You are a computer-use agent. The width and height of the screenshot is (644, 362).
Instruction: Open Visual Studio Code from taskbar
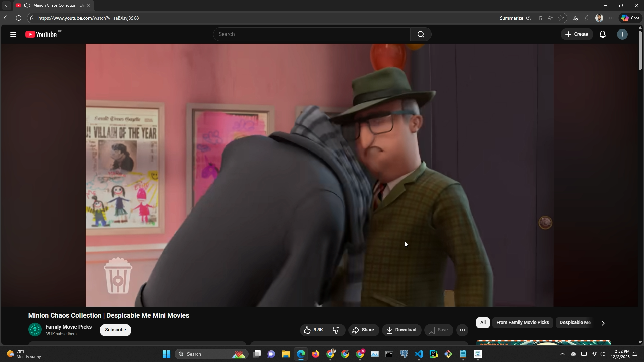[419, 354]
